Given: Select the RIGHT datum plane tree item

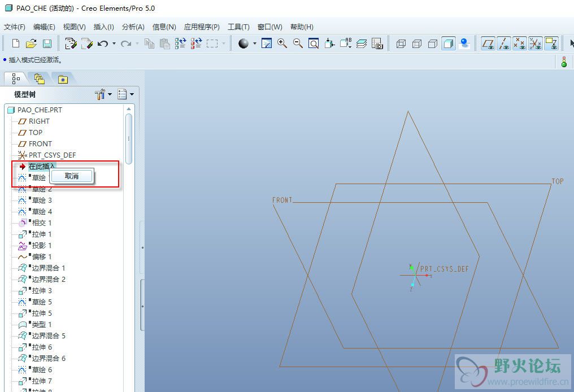Looking at the screenshot, I should coord(34,121).
